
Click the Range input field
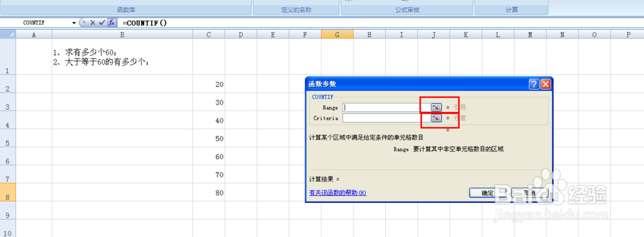coord(386,107)
